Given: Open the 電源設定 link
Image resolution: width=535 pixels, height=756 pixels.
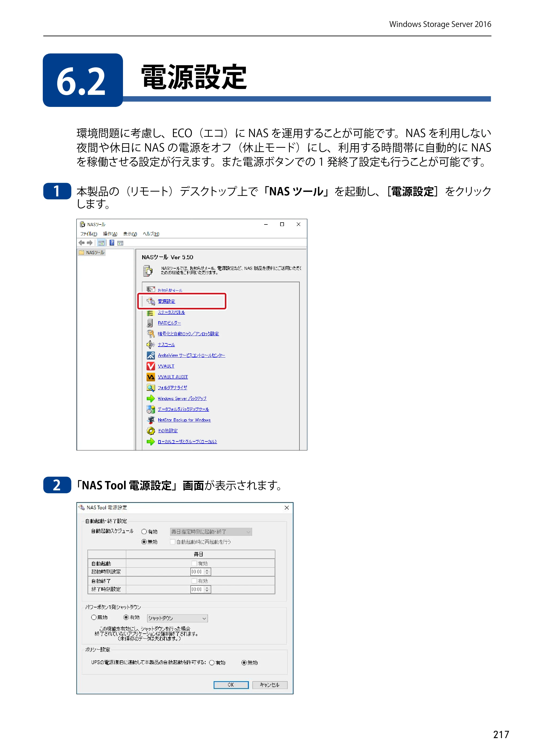Looking at the screenshot, I should [166, 301].
